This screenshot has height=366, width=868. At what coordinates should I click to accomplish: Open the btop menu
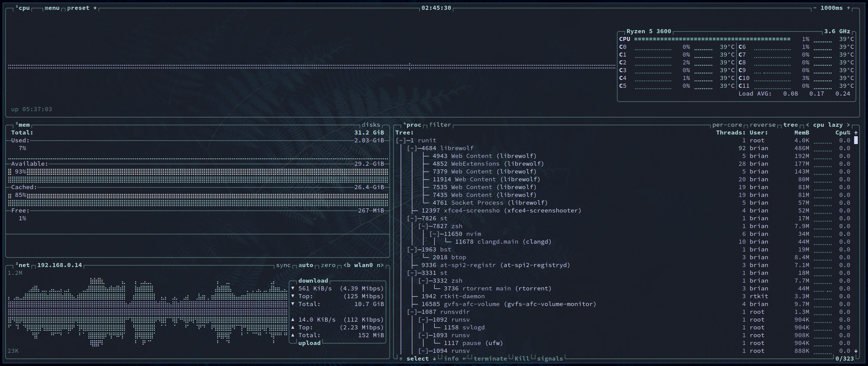(x=52, y=8)
